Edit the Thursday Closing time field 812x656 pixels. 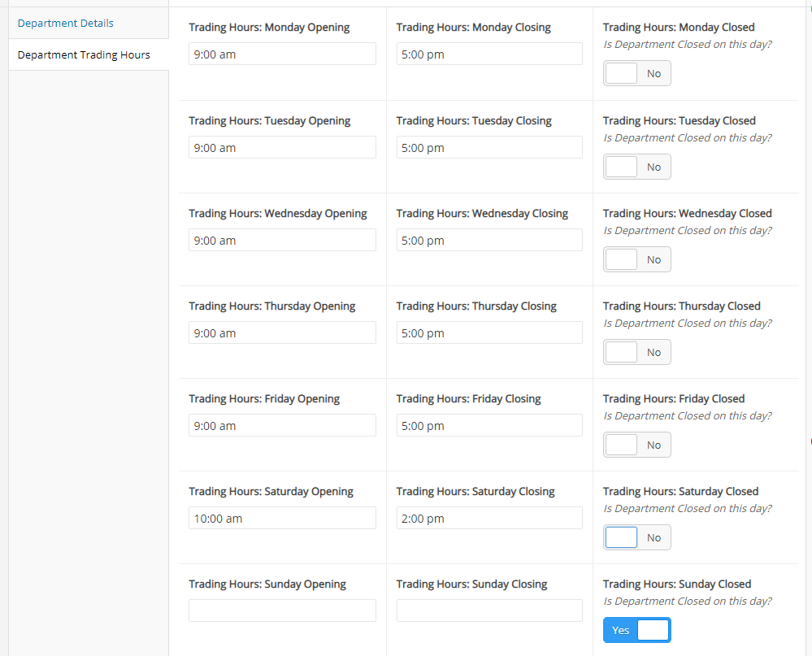tap(489, 332)
